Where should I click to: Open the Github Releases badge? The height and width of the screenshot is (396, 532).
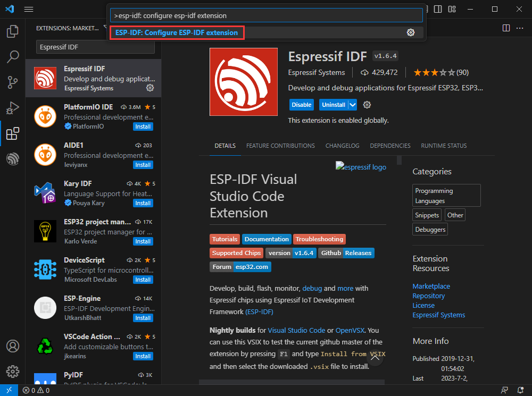[x=346, y=253]
